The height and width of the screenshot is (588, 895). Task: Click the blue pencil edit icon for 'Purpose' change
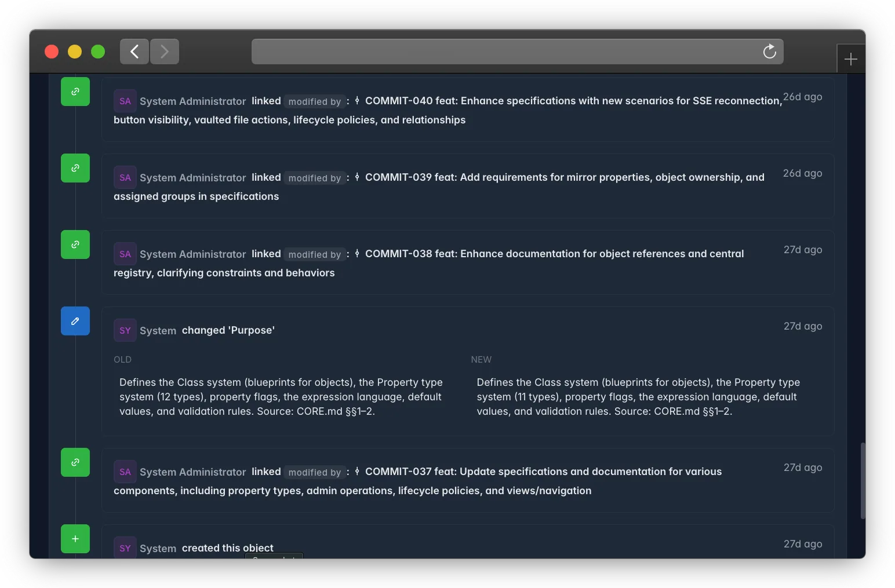pyautogui.click(x=75, y=321)
